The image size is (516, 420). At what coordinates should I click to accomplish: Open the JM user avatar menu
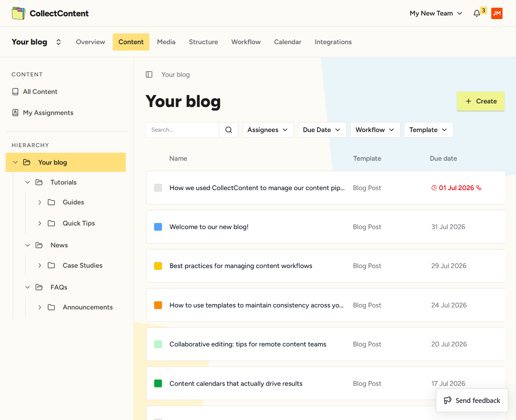[x=496, y=13]
